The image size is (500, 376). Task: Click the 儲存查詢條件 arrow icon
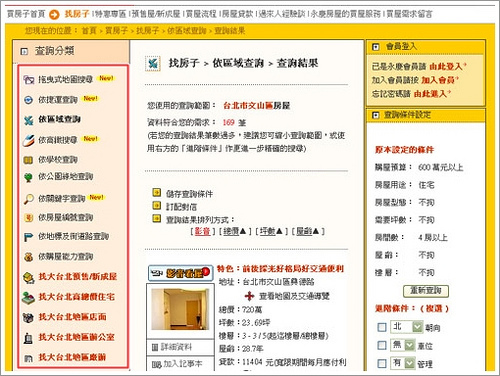coord(156,192)
